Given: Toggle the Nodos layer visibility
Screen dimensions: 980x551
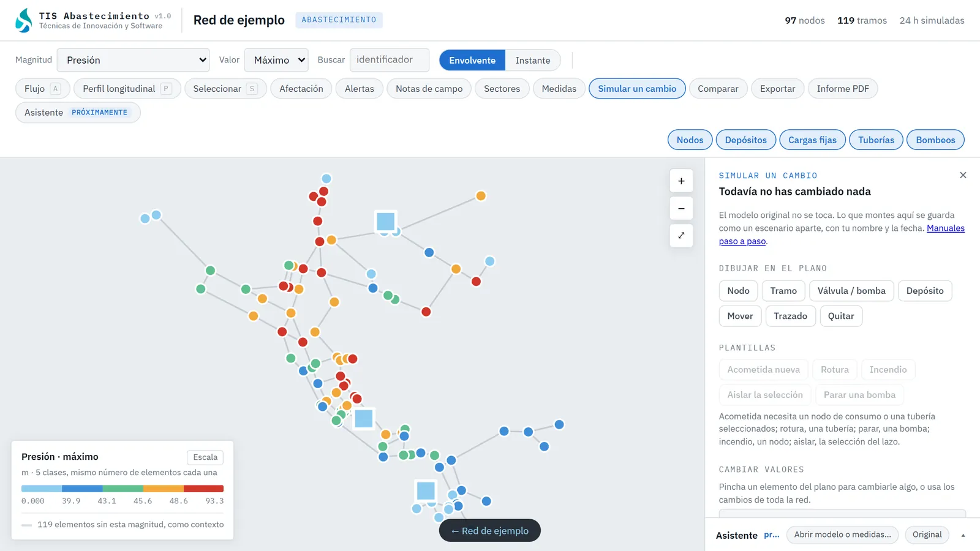Looking at the screenshot, I should (690, 140).
